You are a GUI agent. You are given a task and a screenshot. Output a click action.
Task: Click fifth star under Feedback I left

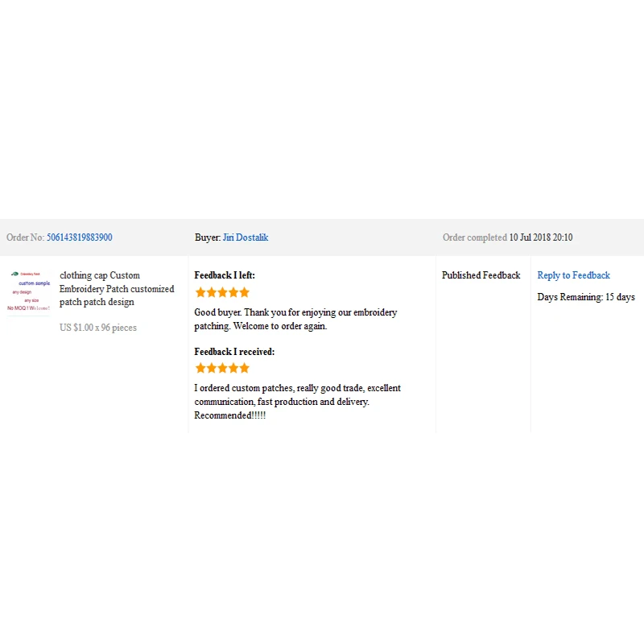[244, 292]
